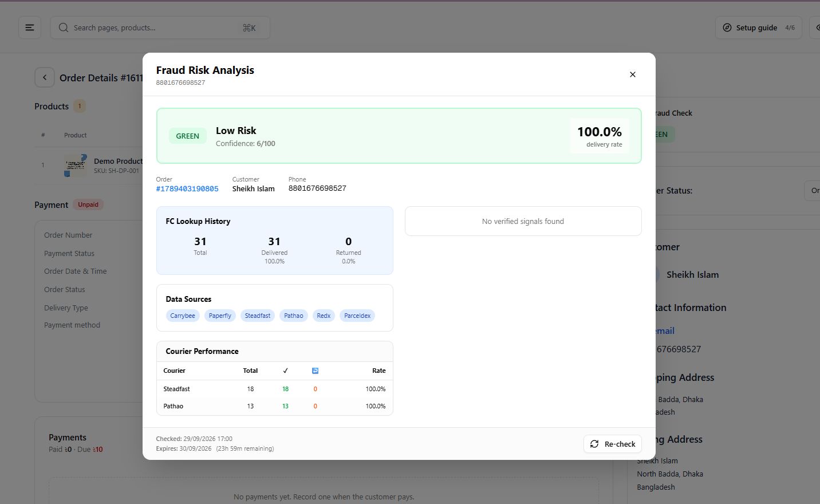The image size is (820, 504).
Task: Focus the Search pages, products field
Action: [x=160, y=27]
